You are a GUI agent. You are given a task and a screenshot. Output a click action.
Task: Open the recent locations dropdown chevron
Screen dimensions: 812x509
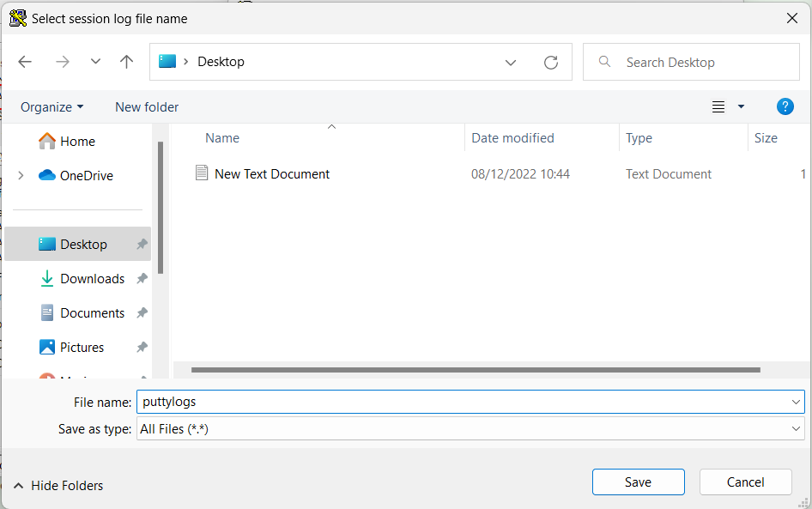click(x=95, y=62)
